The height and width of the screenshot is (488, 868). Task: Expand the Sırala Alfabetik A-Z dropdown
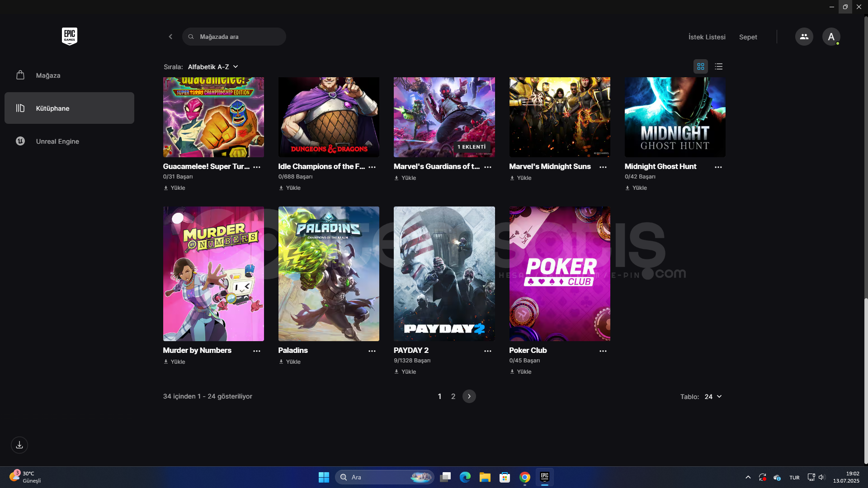pos(213,67)
